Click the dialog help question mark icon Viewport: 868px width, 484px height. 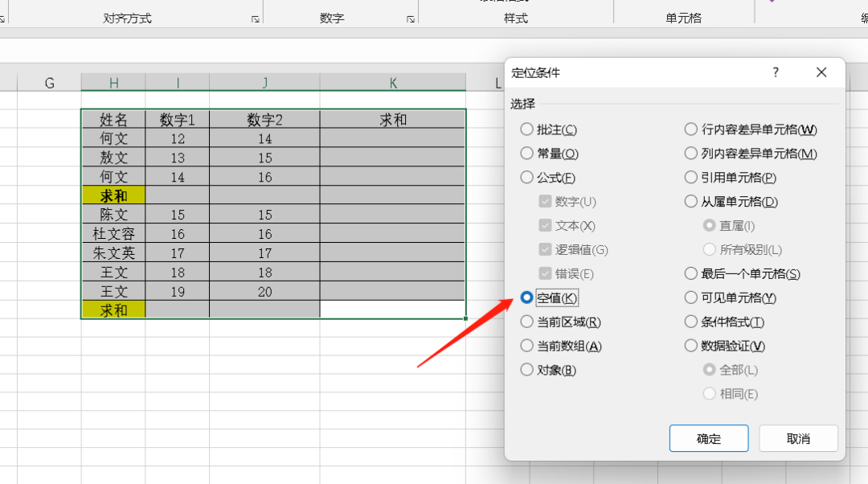775,72
